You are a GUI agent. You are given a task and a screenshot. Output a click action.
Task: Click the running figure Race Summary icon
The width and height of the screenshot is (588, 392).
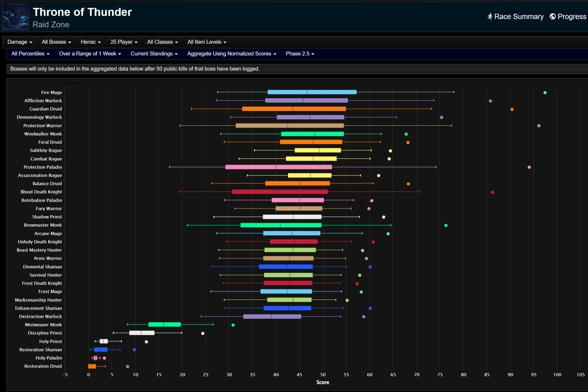[490, 16]
